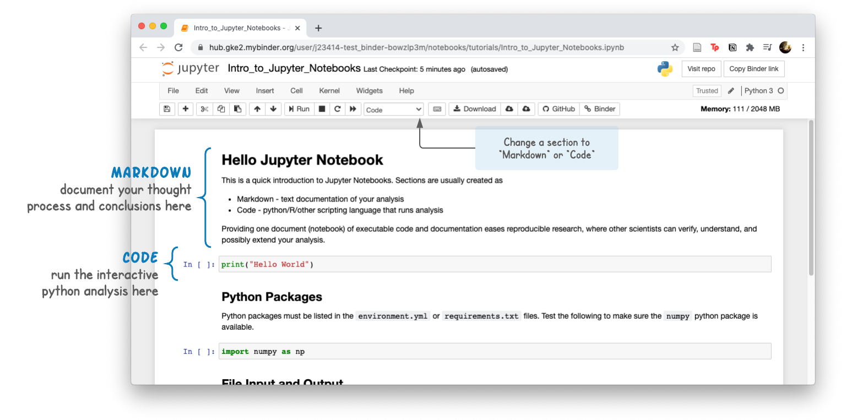Click the cloud download icon after Download
The width and height of the screenshot is (868, 420).
(x=509, y=109)
